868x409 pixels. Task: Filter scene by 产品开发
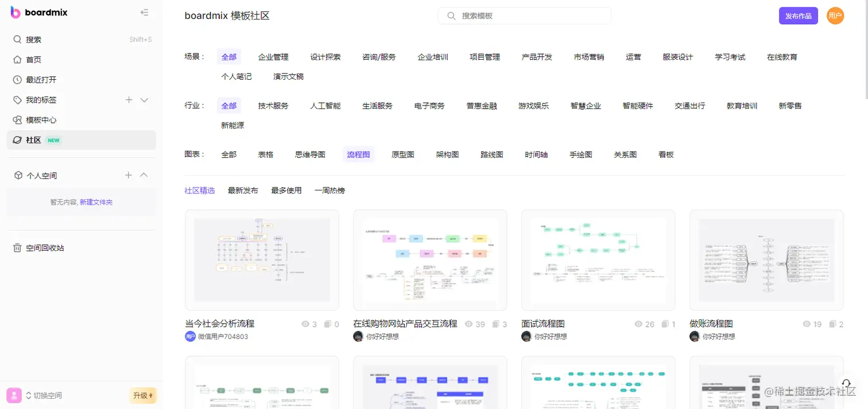[x=537, y=57]
